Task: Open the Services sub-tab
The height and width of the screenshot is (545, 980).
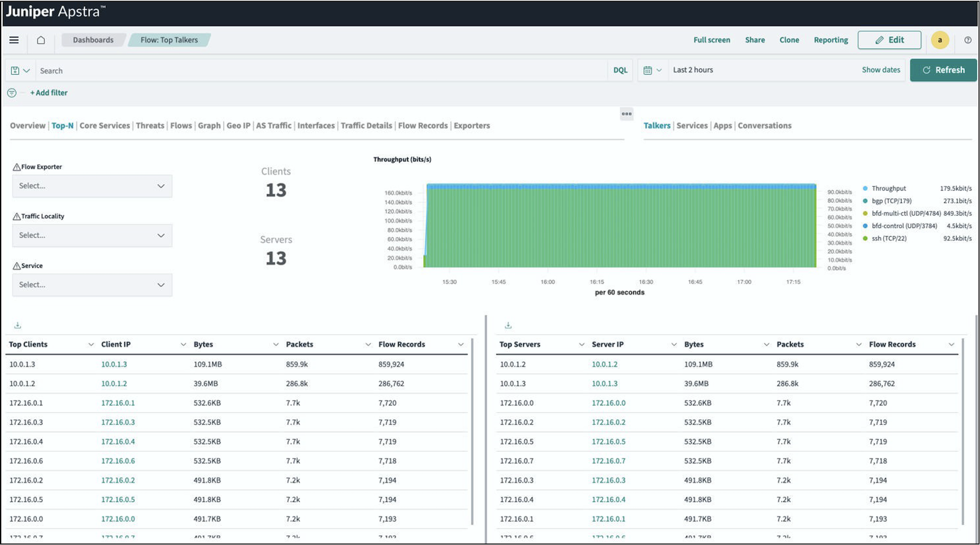Action: click(x=692, y=126)
